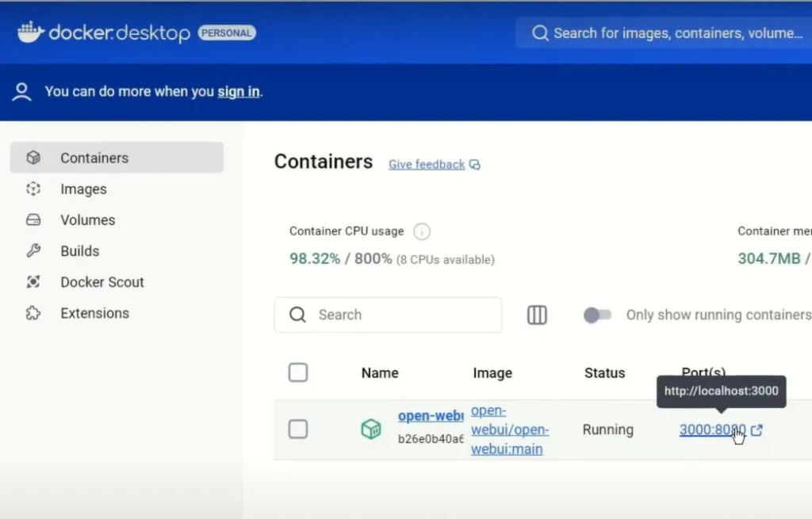The height and width of the screenshot is (519, 812).
Task: Open the open-webui container name link
Action: pyautogui.click(x=431, y=415)
